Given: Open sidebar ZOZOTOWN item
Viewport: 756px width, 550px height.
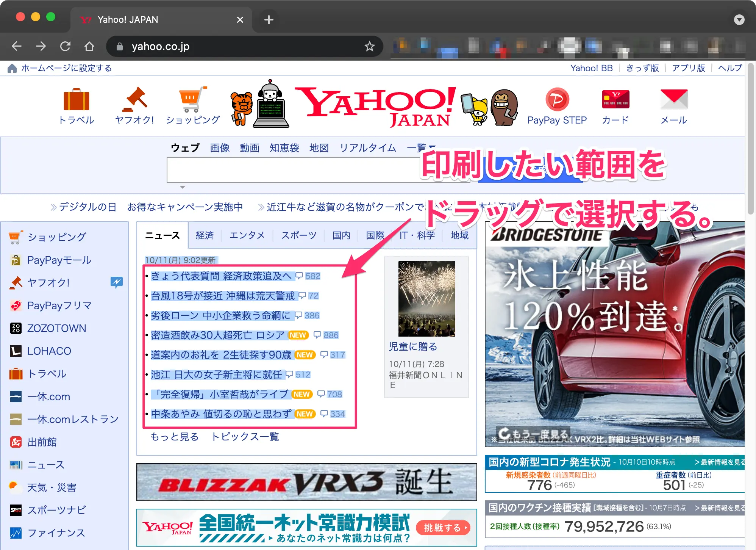Looking at the screenshot, I should pyautogui.click(x=56, y=328).
